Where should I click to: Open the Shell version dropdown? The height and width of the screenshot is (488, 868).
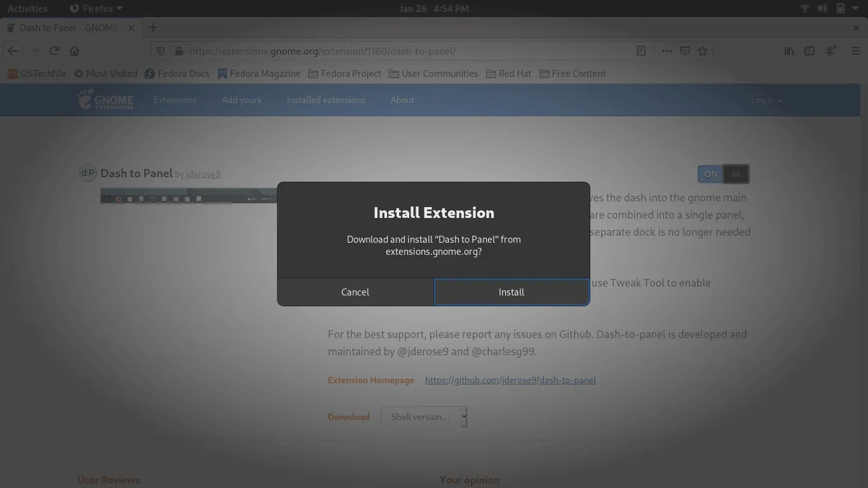click(x=423, y=417)
